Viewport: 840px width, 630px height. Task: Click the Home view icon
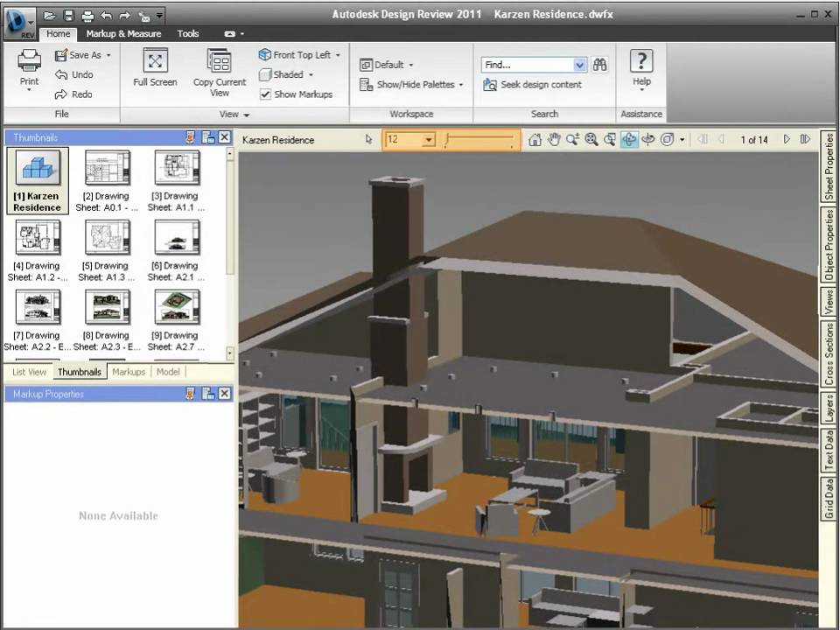(535, 140)
